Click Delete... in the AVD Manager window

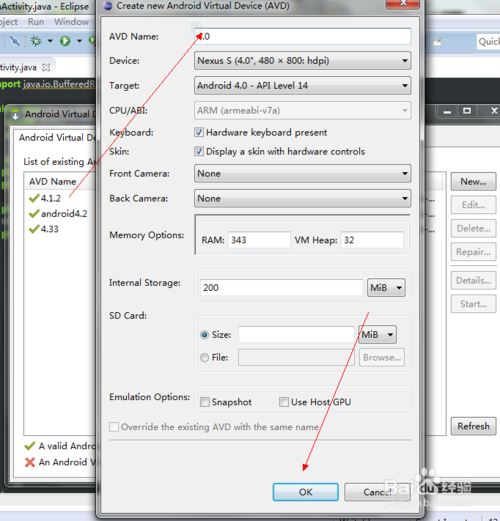(473, 229)
